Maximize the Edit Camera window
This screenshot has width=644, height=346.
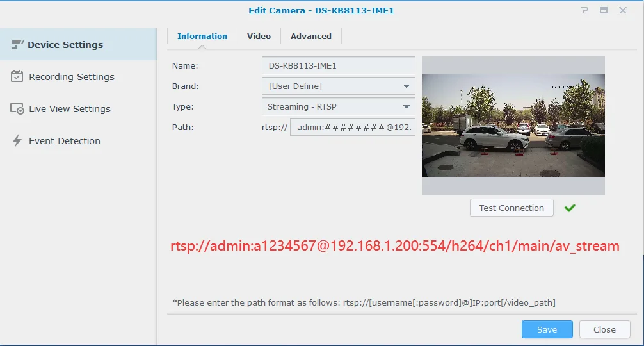coord(604,10)
